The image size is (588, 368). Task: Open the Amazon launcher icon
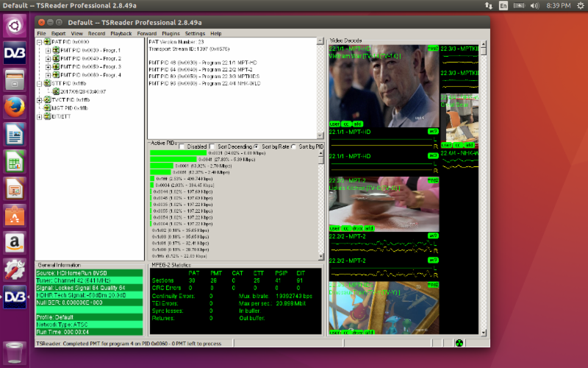click(x=14, y=242)
